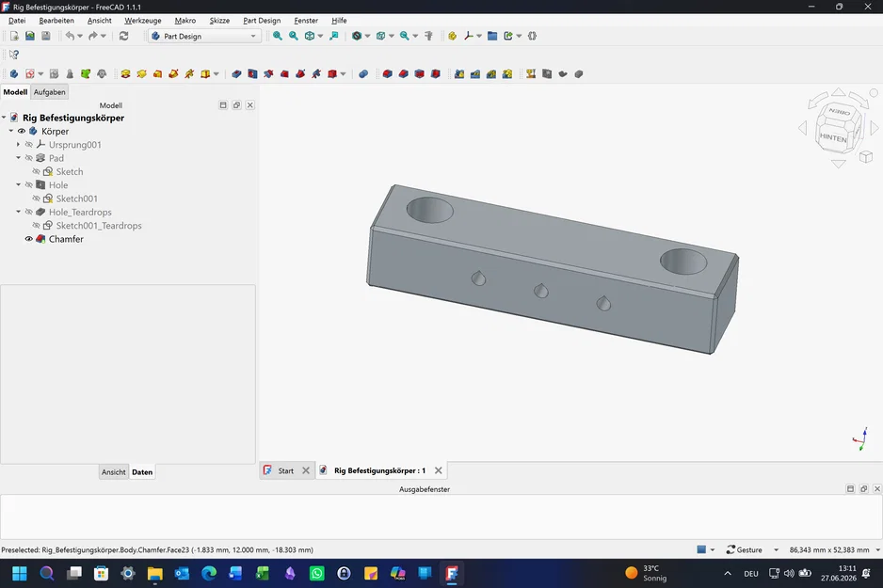The image size is (883, 588).
Task: Click the Open file icon
Action: tap(30, 36)
